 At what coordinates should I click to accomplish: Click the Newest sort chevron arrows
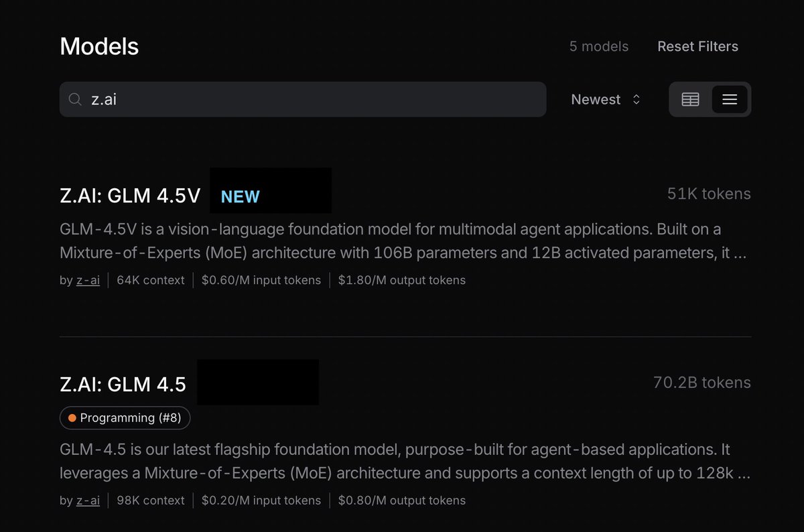point(636,100)
